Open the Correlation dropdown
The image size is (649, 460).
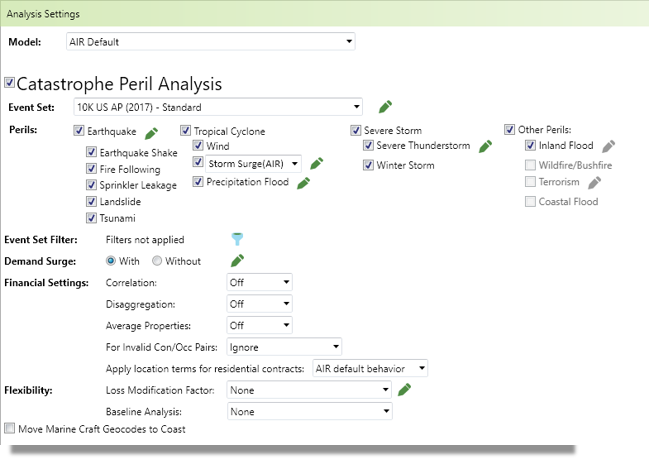(260, 282)
